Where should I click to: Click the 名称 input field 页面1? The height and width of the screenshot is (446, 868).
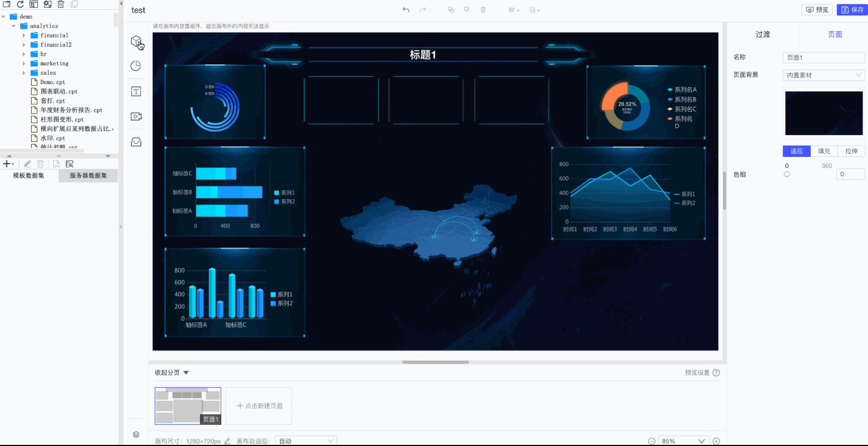824,57
